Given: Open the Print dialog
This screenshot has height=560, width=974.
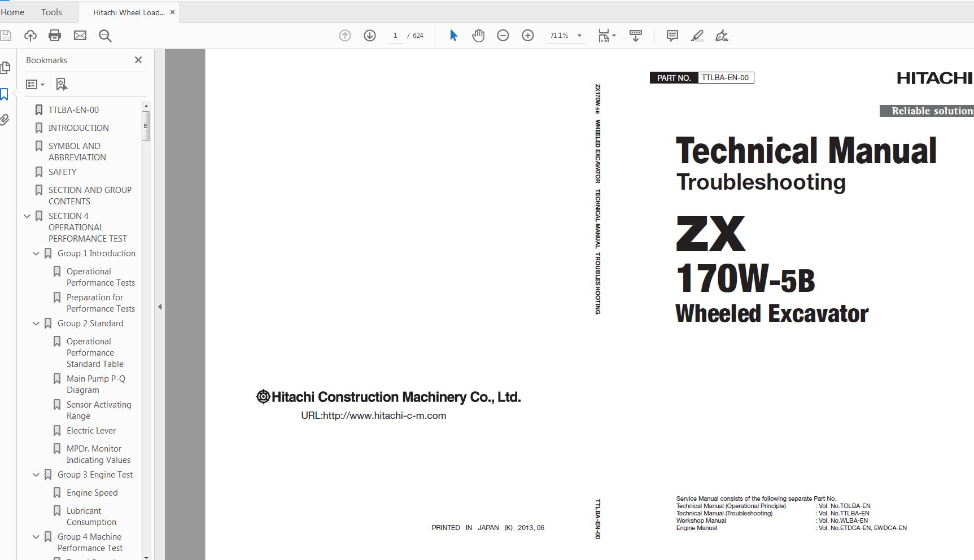Looking at the screenshot, I should click(54, 35).
